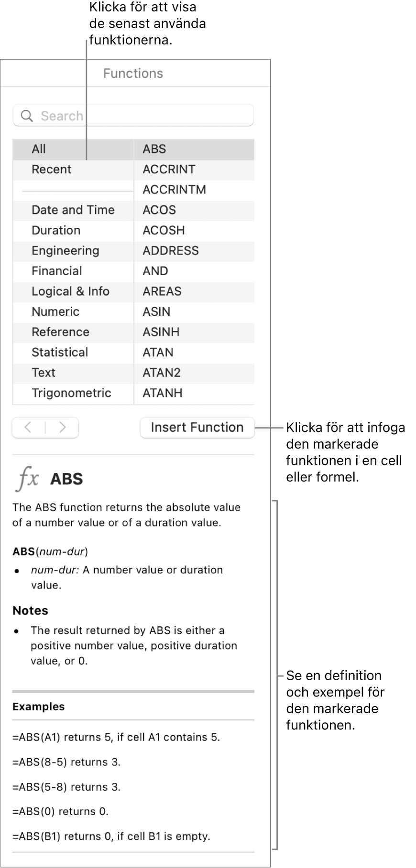Choose the Logical & Info category
Viewport: 416px width, 868px height.
(70, 291)
